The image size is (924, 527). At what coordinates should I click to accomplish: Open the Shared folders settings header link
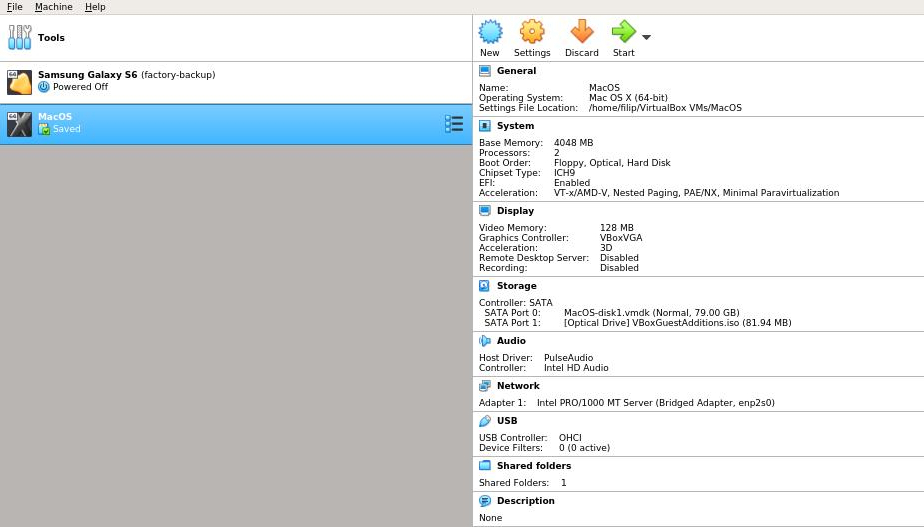point(534,466)
